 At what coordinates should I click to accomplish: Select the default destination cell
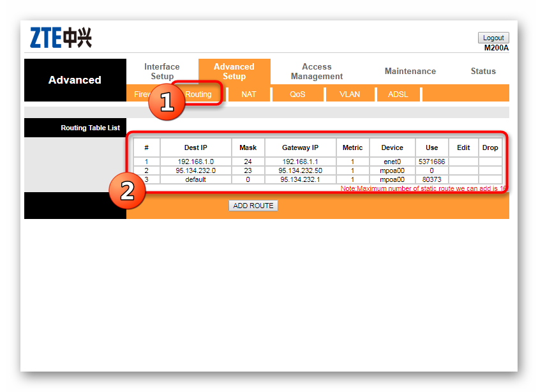coord(195,179)
